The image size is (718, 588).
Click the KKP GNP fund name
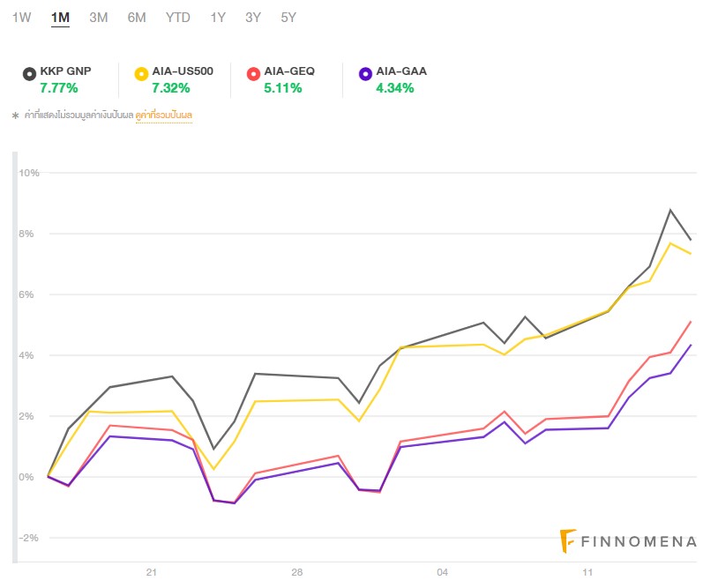click(x=65, y=71)
